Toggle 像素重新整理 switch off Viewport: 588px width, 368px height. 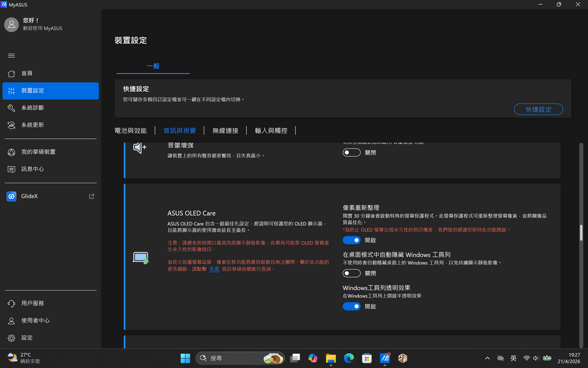351,240
